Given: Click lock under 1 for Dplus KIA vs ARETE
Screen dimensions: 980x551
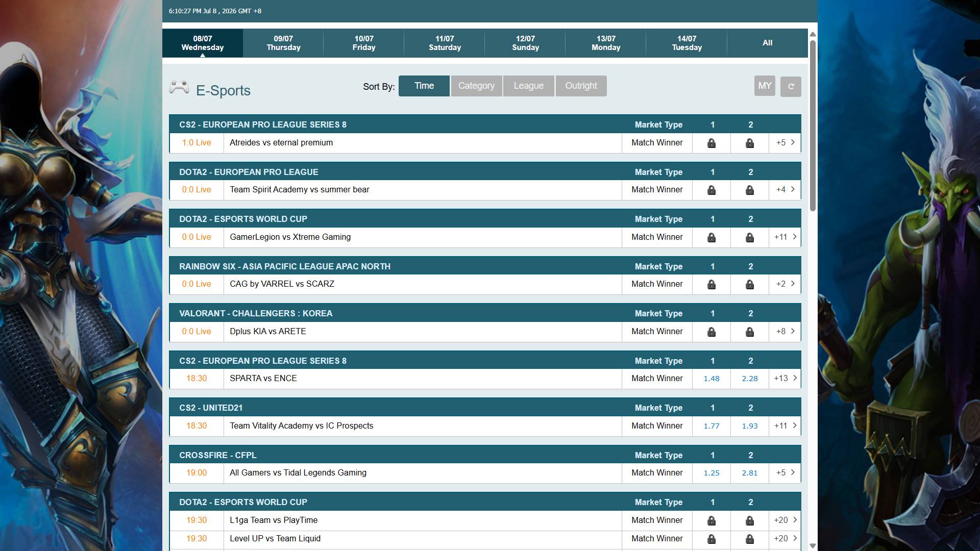Looking at the screenshot, I should [712, 332].
